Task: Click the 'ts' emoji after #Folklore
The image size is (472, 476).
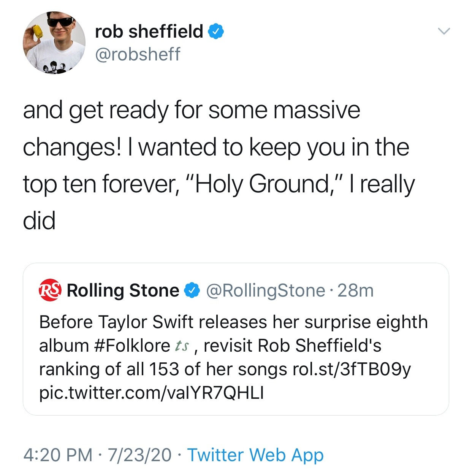Action: pos(182,346)
